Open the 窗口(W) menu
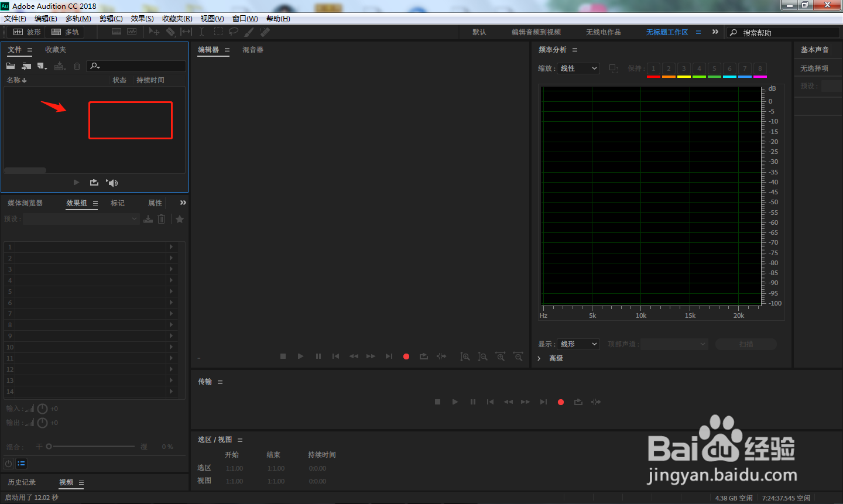843x504 pixels. coord(245,19)
